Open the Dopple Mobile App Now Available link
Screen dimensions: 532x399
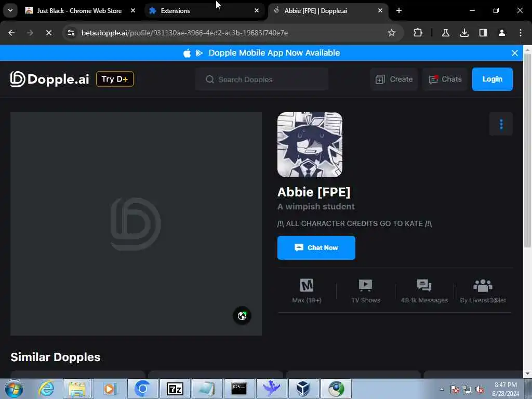[274, 53]
